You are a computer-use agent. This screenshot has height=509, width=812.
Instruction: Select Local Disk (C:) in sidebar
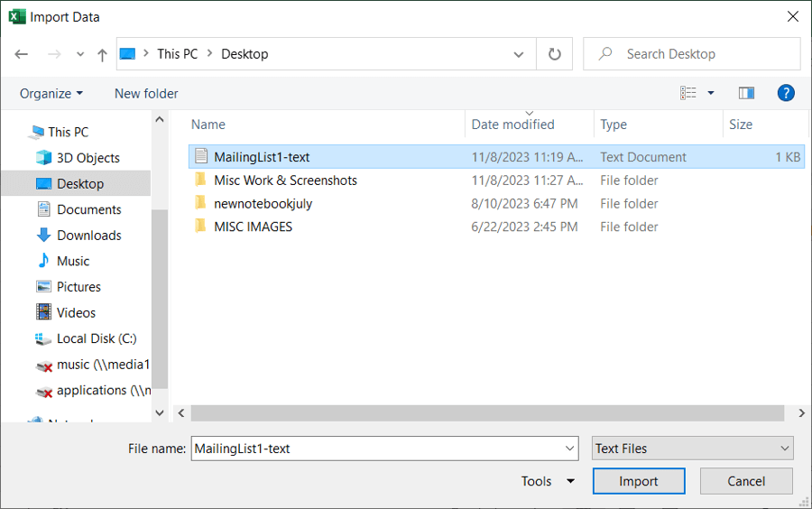tap(96, 338)
